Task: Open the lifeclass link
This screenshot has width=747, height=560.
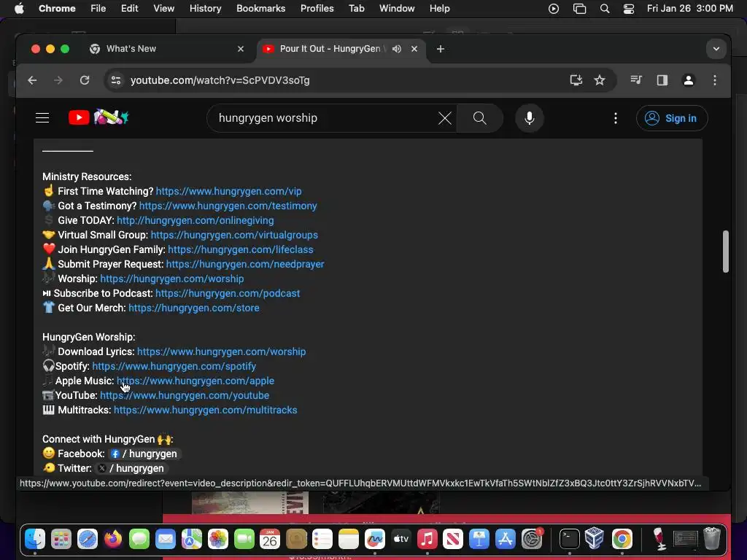Action: click(x=241, y=249)
